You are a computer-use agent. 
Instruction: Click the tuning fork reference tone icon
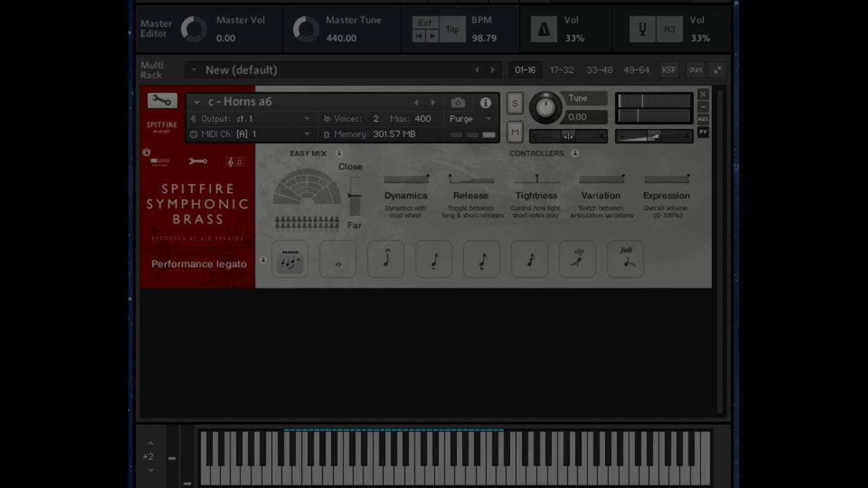pyautogui.click(x=642, y=30)
